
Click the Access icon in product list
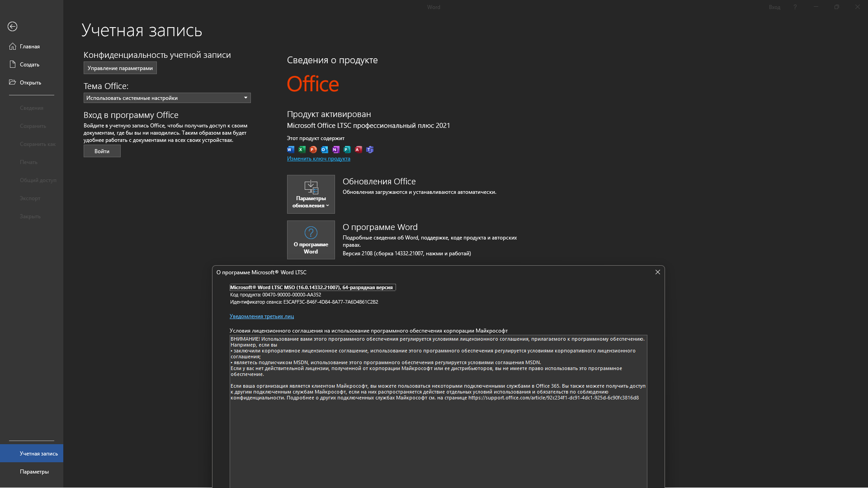pyautogui.click(x=359, y=150)
